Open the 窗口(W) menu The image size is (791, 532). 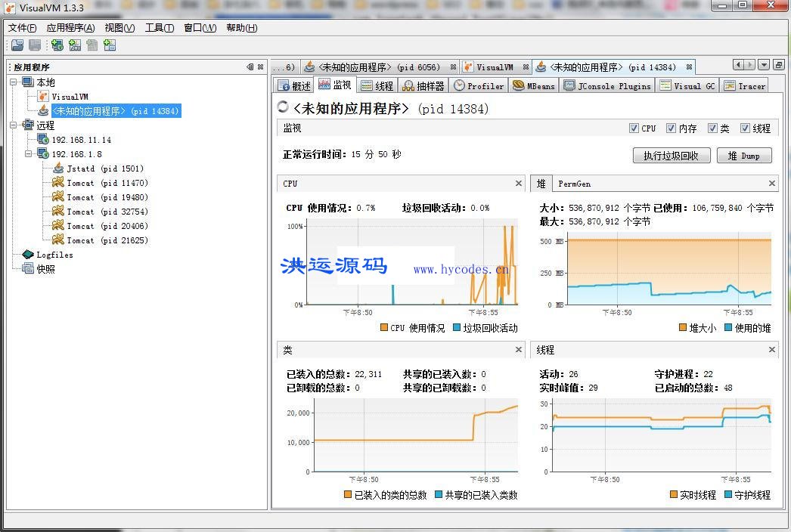tap(200, 28)
